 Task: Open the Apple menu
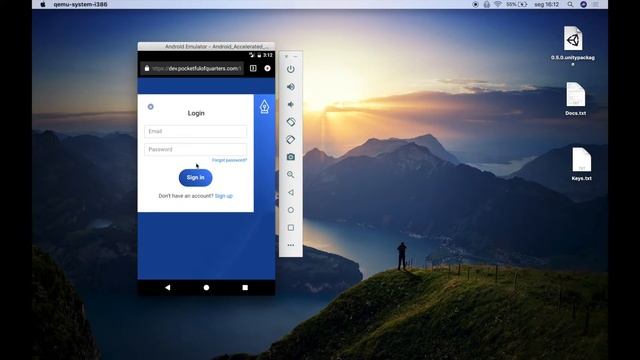point(43,4)
